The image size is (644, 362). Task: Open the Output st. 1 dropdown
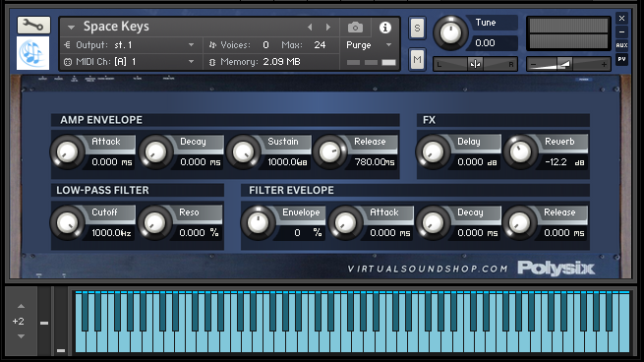click(191, 45)
